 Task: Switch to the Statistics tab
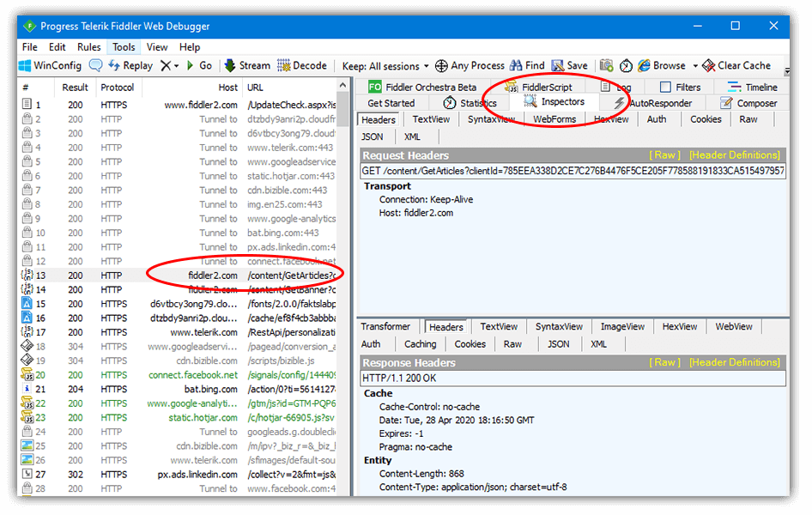(470, 103)
